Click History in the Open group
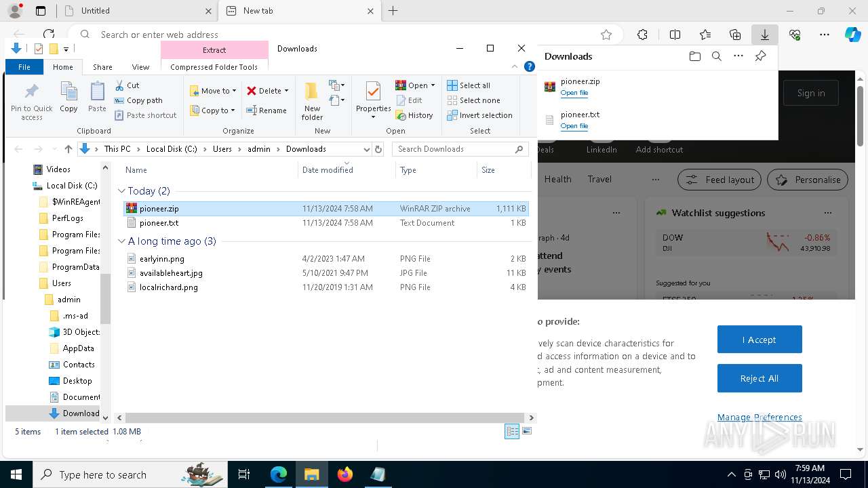This screenshot has width=868, height=488. [x=414, y=115]
